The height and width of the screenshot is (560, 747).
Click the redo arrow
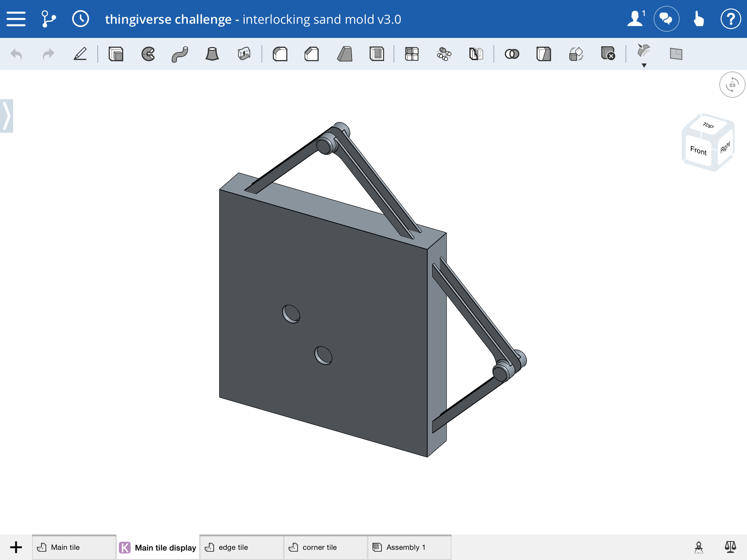click(48, 54)
